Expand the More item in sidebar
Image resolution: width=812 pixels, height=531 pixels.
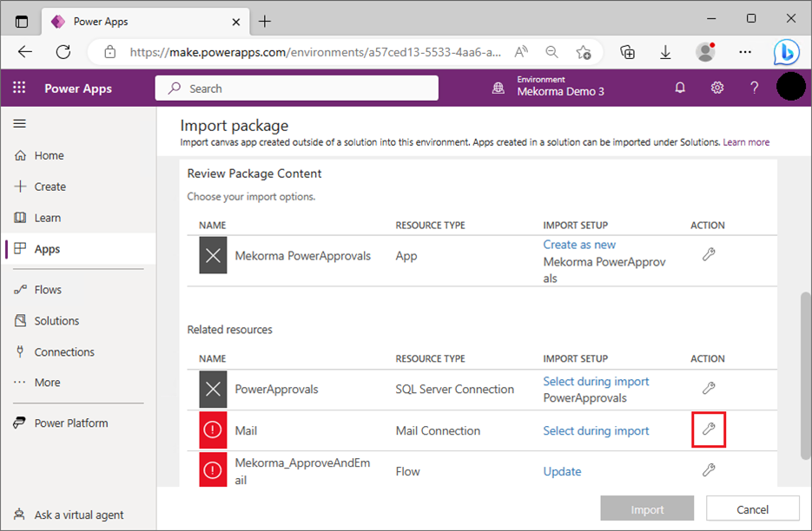tap(47, 383)
